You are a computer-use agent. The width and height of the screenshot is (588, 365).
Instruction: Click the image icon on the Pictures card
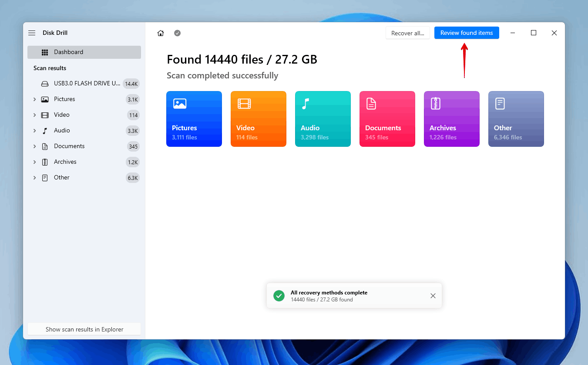point(180,104)
